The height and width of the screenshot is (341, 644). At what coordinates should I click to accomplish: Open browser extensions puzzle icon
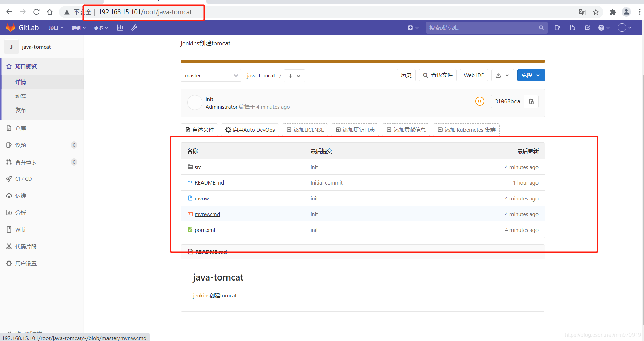click(613, 12)
